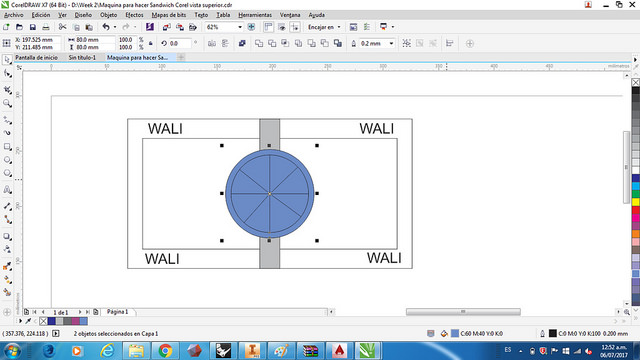Open the file explorer folder on taskbar
The width and height of the screenshot is (640, 360).
coord(136,351)
